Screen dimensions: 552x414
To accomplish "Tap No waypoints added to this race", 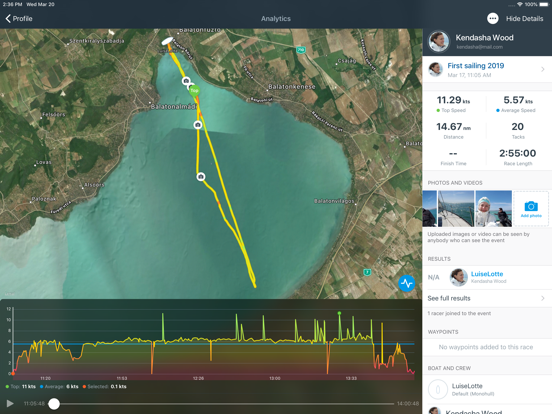I will pyautogui.click(x=486, y=347).
